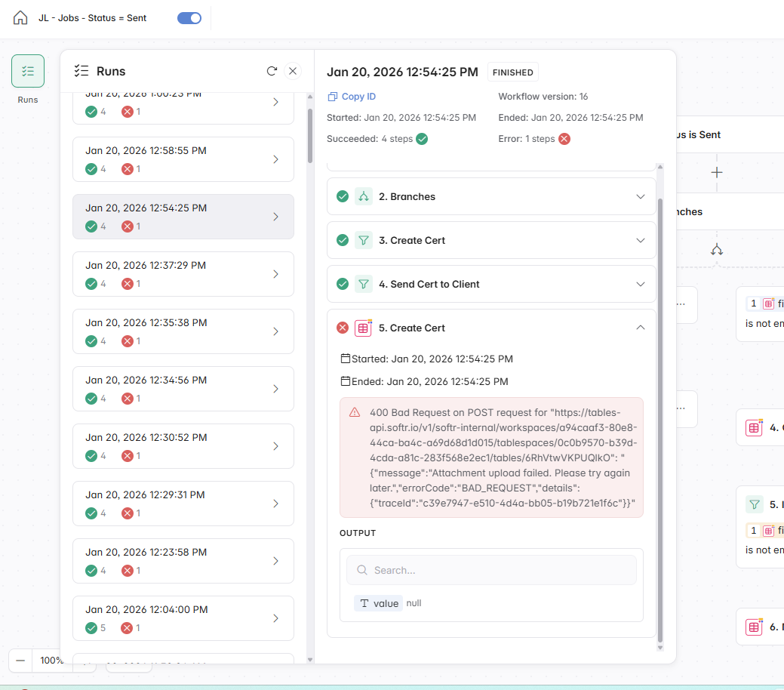Open the 12:58:55 PM run
Viewport: 784px width, 690px height.
click(183, 159)
